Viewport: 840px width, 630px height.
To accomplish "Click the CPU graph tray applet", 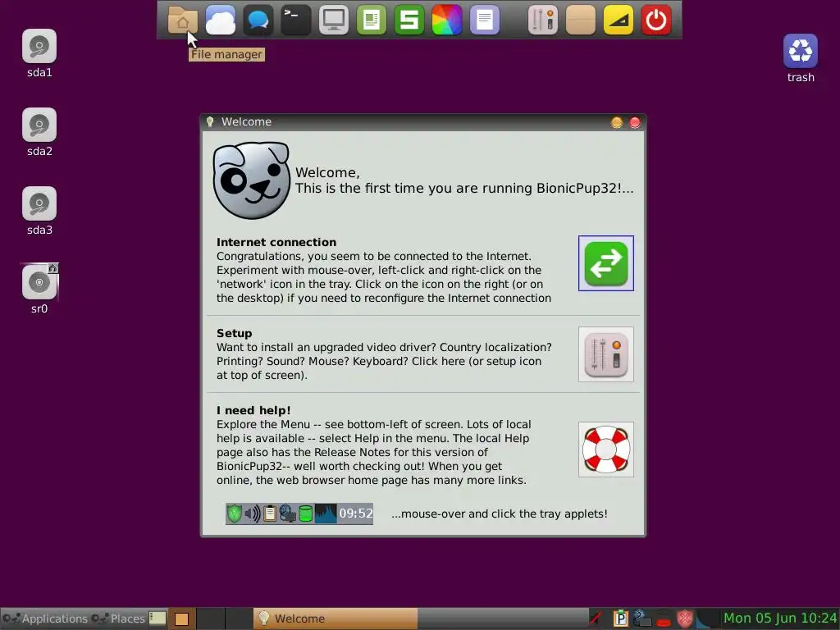I will (x=708, y=619).
